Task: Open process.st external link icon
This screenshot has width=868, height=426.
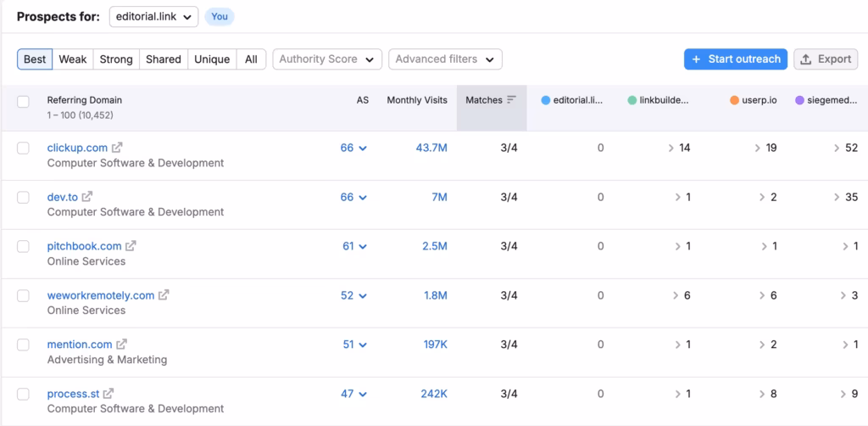Action: pyautogui.click(x=108, y=394)
